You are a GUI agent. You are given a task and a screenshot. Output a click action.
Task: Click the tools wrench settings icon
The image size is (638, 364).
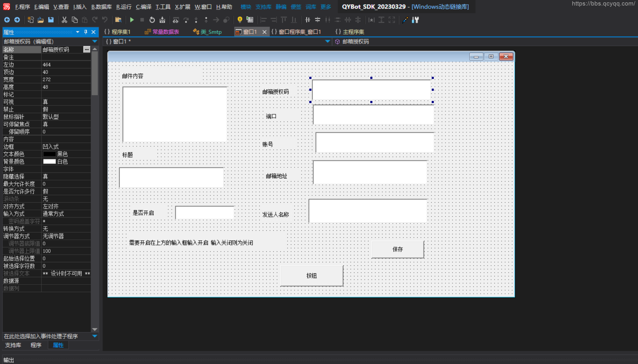[x=415, y=20]
